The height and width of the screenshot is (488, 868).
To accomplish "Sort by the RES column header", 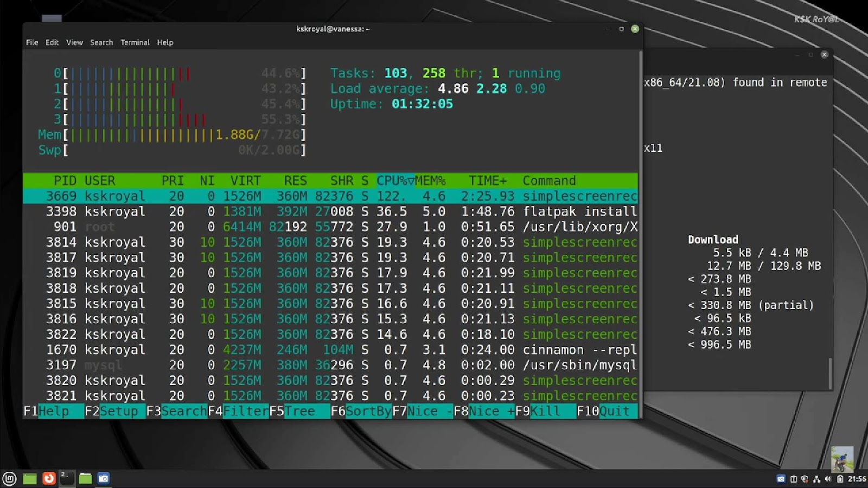I will 296,181.
